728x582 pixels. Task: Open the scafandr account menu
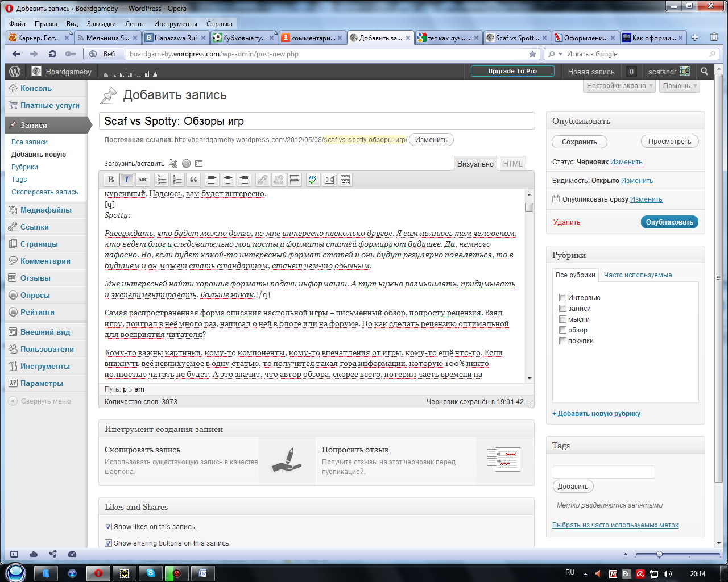(x=669, y=72)
